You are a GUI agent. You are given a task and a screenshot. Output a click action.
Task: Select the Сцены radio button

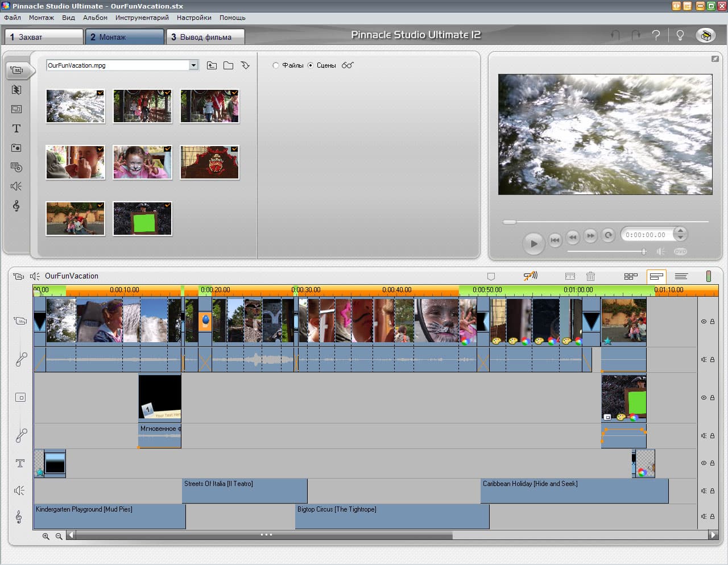coord(311,65)
